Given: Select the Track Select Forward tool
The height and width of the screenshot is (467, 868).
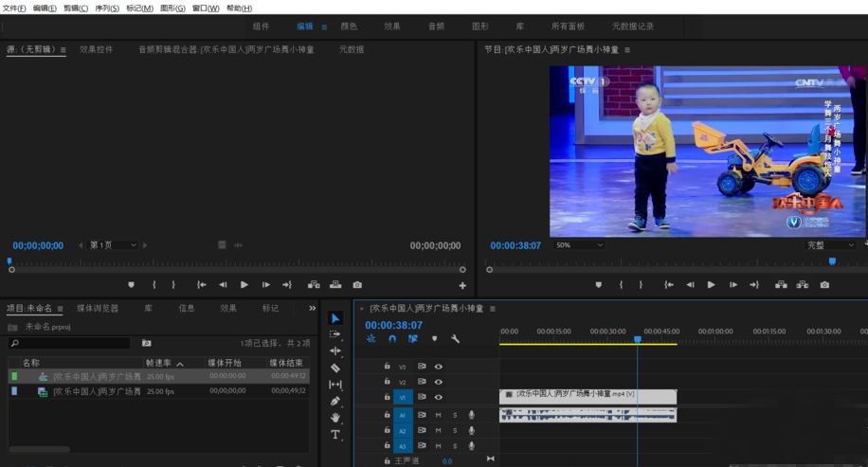Looking at the screenshot, I should pos(335,334).
